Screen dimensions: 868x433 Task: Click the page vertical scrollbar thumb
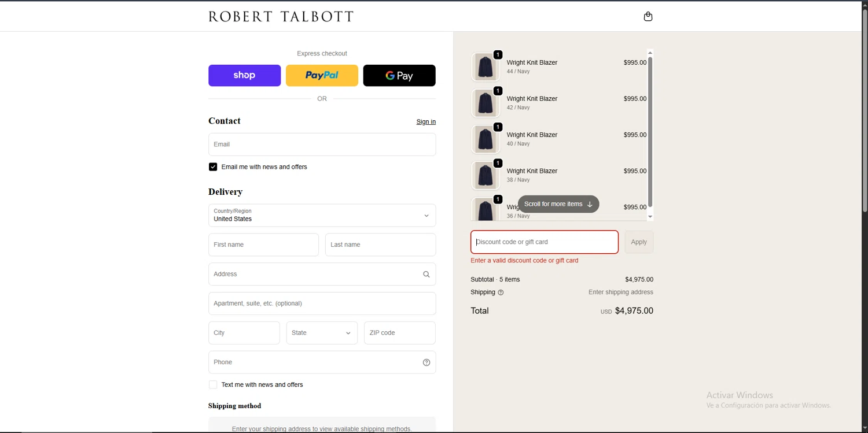[x=865, y=110]
